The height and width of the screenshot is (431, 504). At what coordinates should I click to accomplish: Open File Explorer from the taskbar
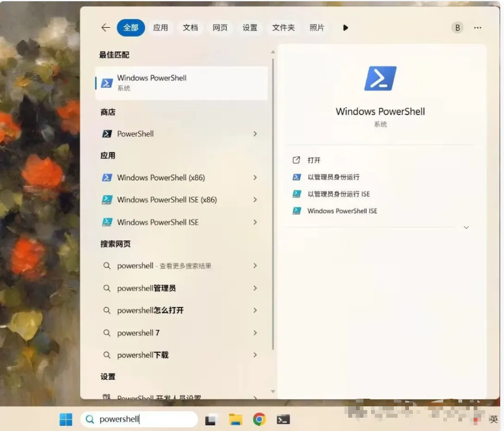pos(236,420)
